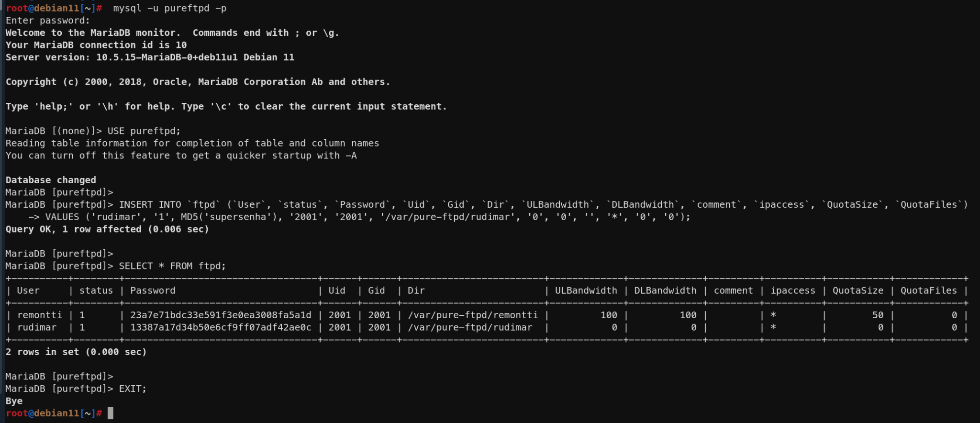Screen dimensions: 980x423
Task: Click the server version line text
Action: [x=150, y=57]
